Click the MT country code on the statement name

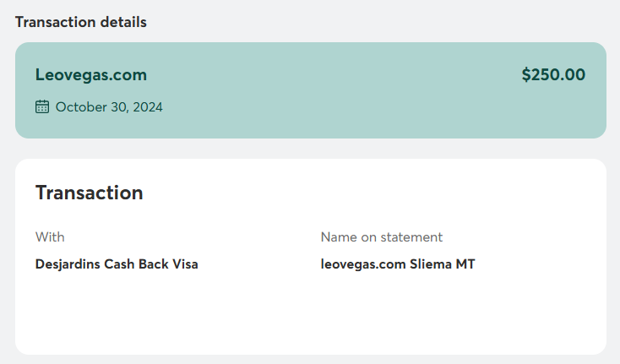(465, 264)
